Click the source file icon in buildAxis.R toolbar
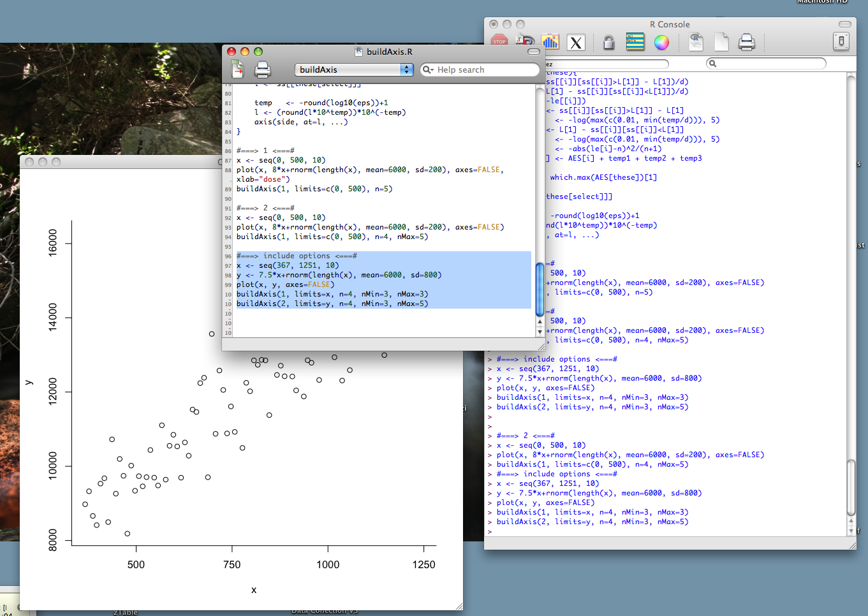Viewport: 868px width, 616px height. tap(237, 69)
